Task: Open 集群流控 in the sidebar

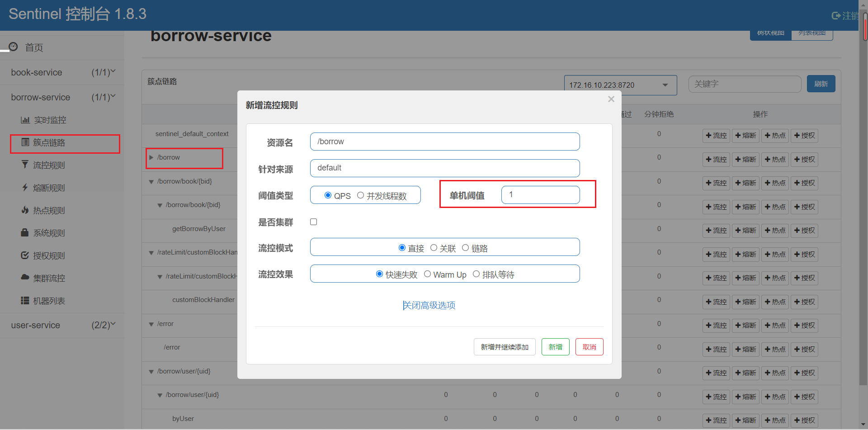Action: tap(49, 278)
